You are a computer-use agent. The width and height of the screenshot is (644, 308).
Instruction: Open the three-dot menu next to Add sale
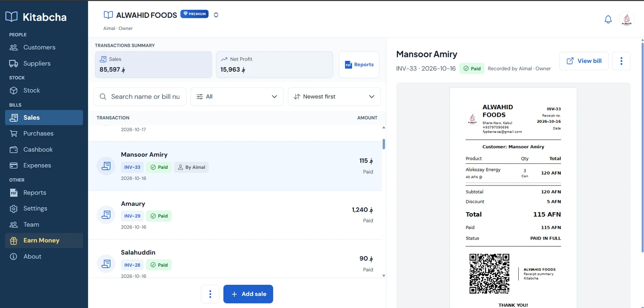point(210,294)
